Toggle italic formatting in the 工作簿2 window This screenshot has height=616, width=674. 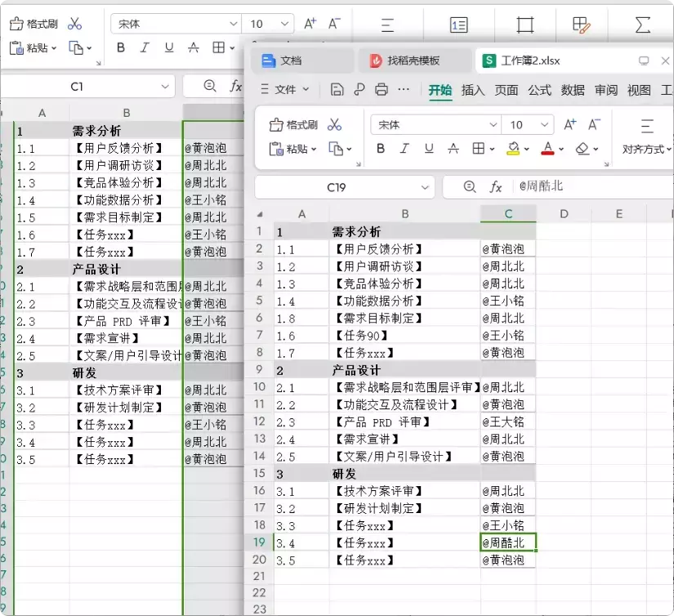[404, 149]
